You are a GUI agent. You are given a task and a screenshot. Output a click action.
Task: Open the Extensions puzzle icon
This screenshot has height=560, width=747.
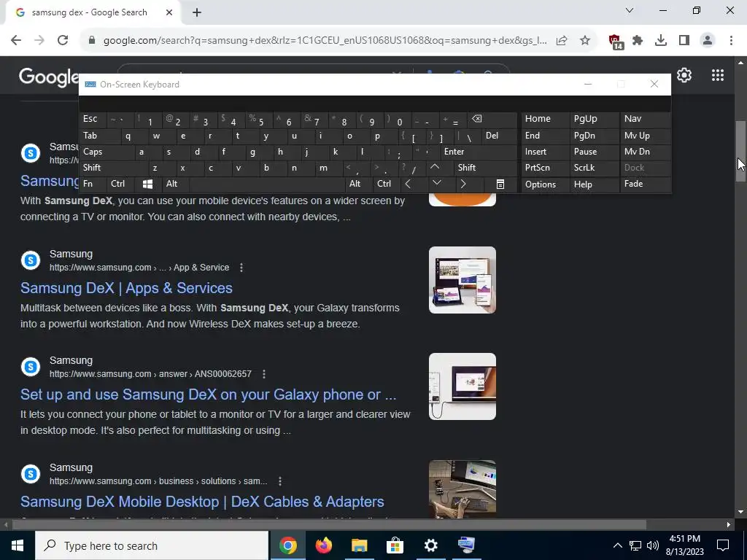coord(638,41)
